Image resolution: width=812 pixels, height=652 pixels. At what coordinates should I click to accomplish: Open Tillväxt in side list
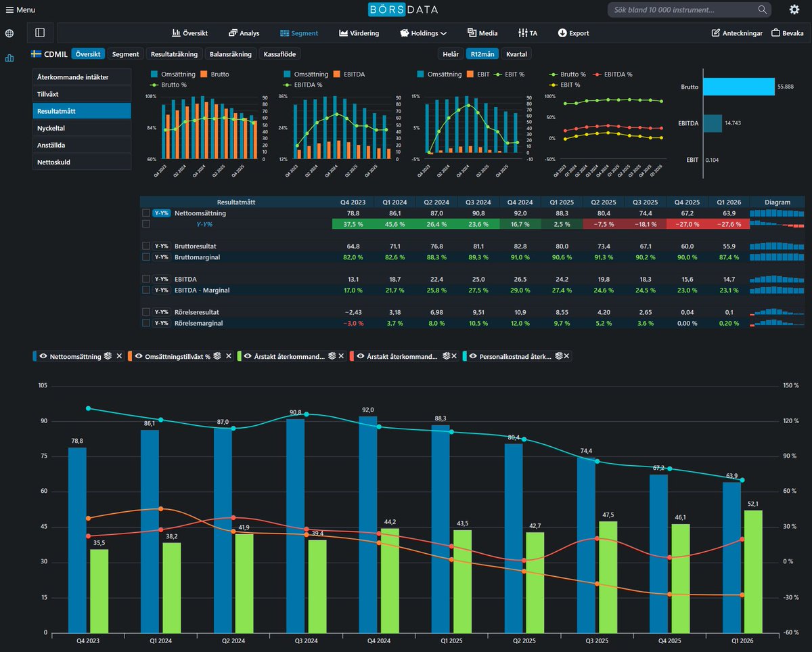(82, 94)
